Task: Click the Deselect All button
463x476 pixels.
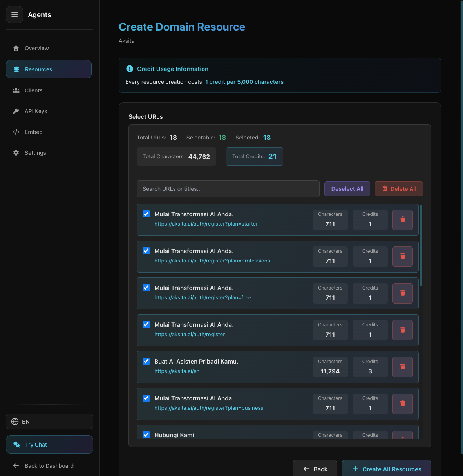Action: pos(347,188)
